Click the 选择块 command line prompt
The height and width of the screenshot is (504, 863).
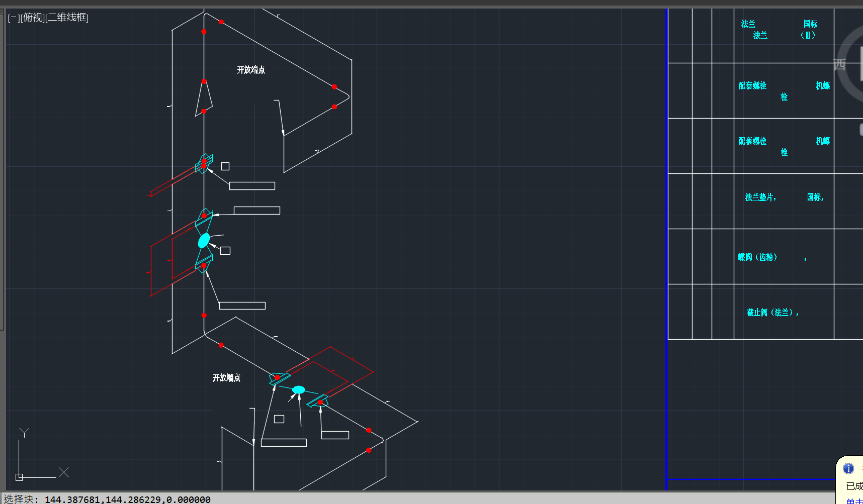pos(107,499)
